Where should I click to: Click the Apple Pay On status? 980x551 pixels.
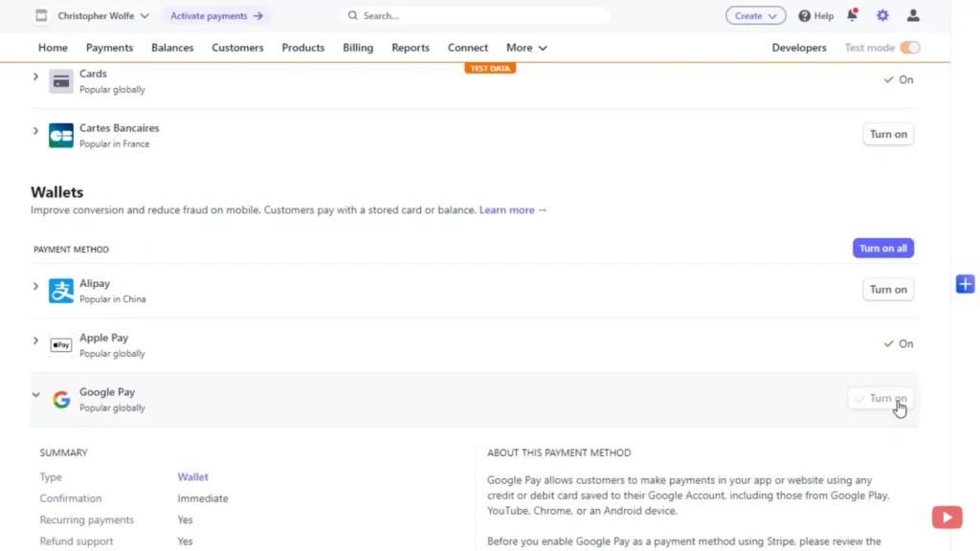coord(898,343)
